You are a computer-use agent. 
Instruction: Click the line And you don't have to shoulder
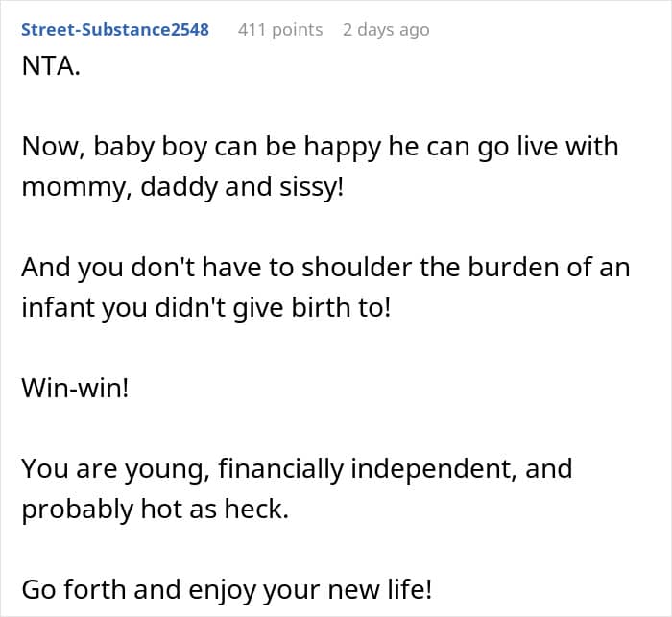click(x=325, y=268)
